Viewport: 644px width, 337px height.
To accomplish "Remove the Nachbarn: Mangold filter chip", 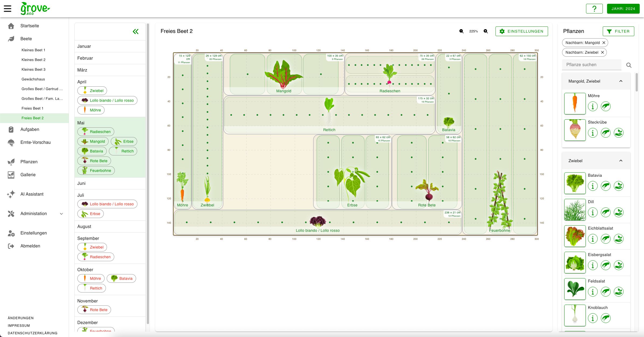I will [604, 43].
